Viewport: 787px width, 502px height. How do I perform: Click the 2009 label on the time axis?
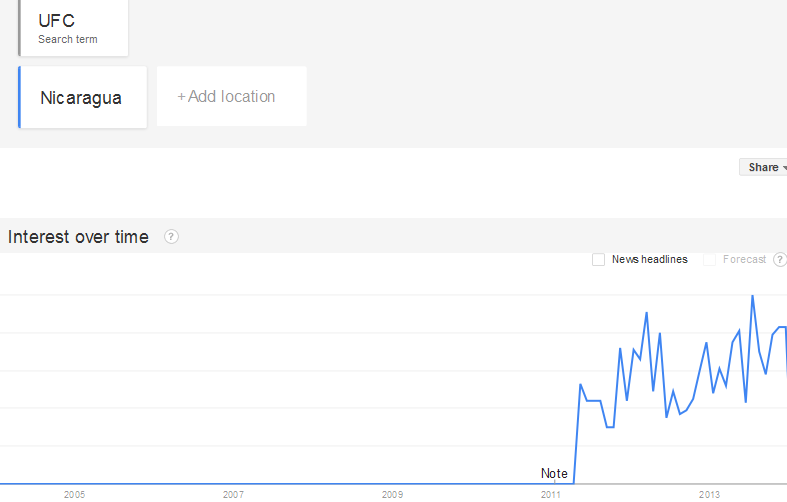click(392, 494)
